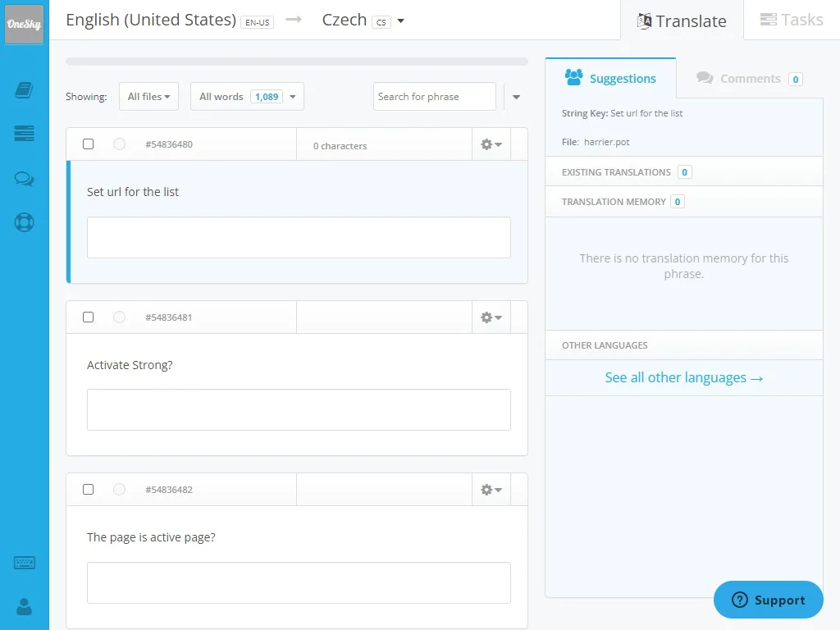Click the translation progress bar
This screenshot has width=840, height=630.
tap(297, 62)
